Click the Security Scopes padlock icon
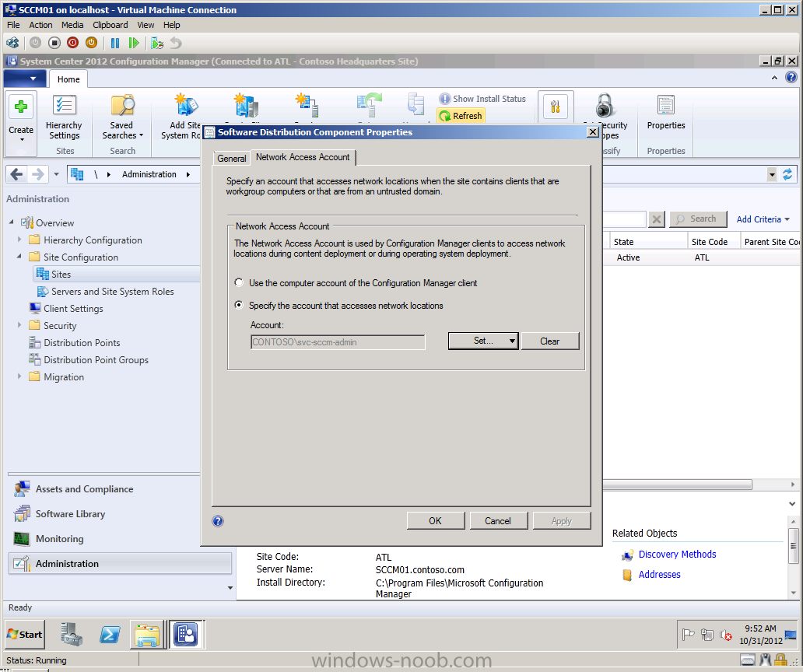 (605, 106)
